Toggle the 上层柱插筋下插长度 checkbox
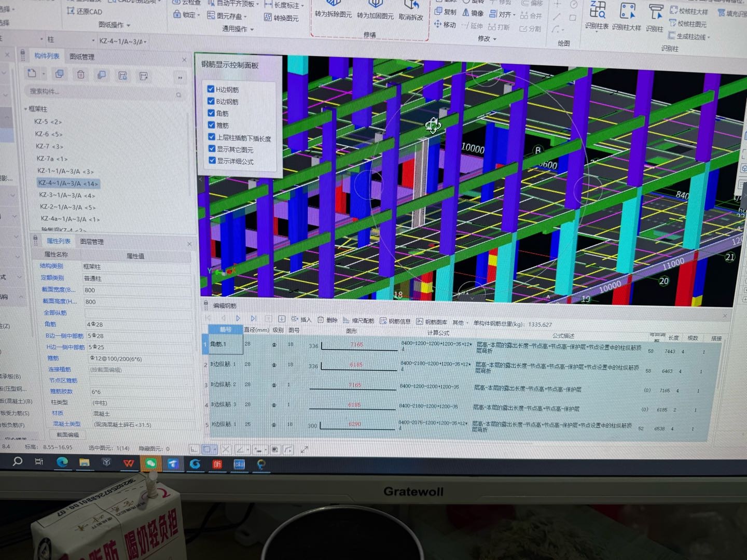Viewport: 747px width, 560px height. click(x=212, y=137)
